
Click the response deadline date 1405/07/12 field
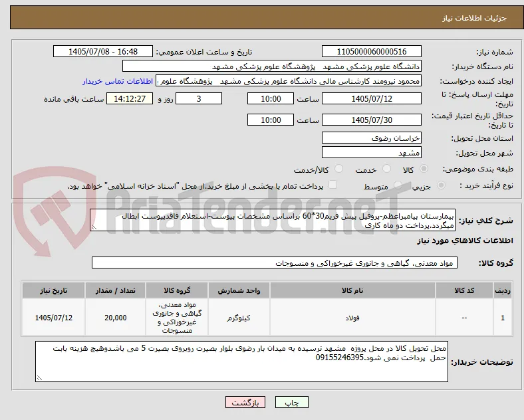click(372, 99)
